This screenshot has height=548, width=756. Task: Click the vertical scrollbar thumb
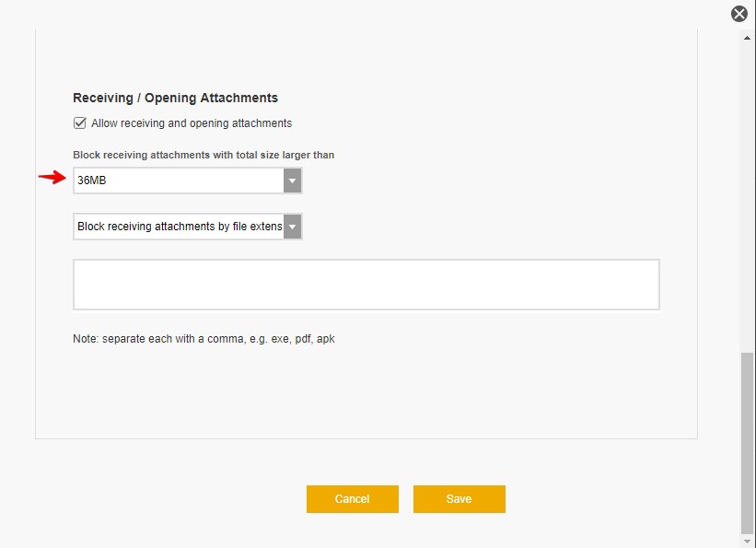click(x=747, y=442)
